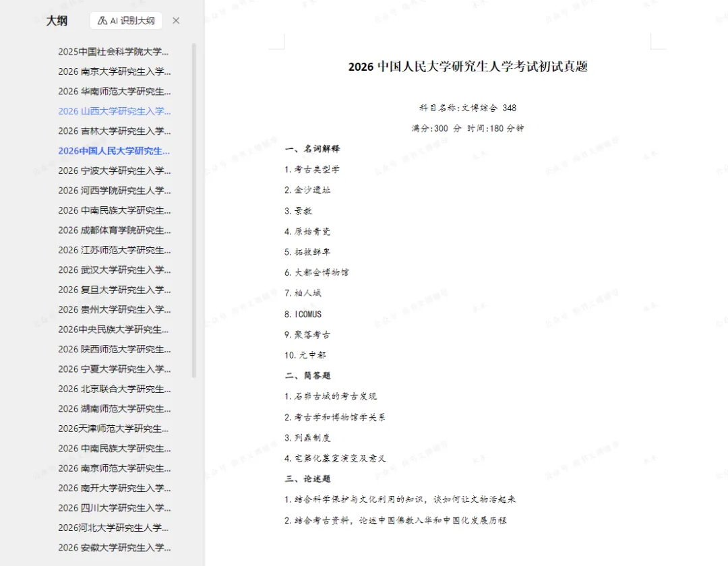728x566 pixels.
Task: Go to 2026 宁夏大学研究生入学 entry
Action: (114, 369)
